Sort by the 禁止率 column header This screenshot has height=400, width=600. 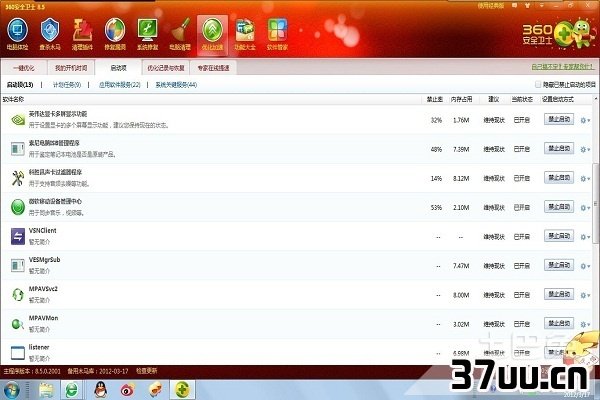tap(434, 99)
